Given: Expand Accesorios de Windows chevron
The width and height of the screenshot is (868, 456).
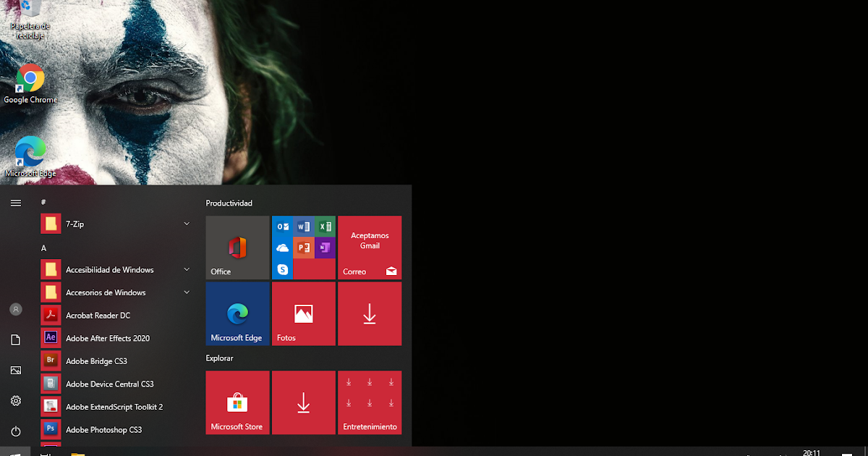Looking at the screenshot, I should point(187,292).
